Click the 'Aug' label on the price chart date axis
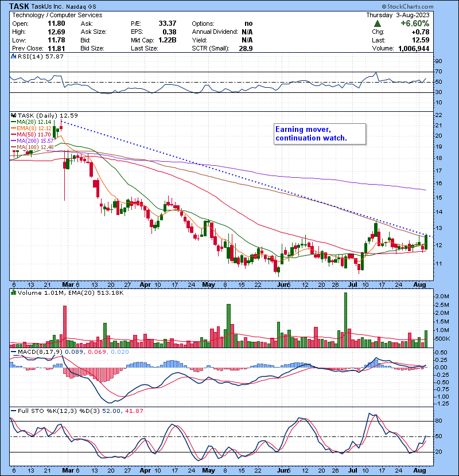Screen dimensions: 459x476 (419, 284)
